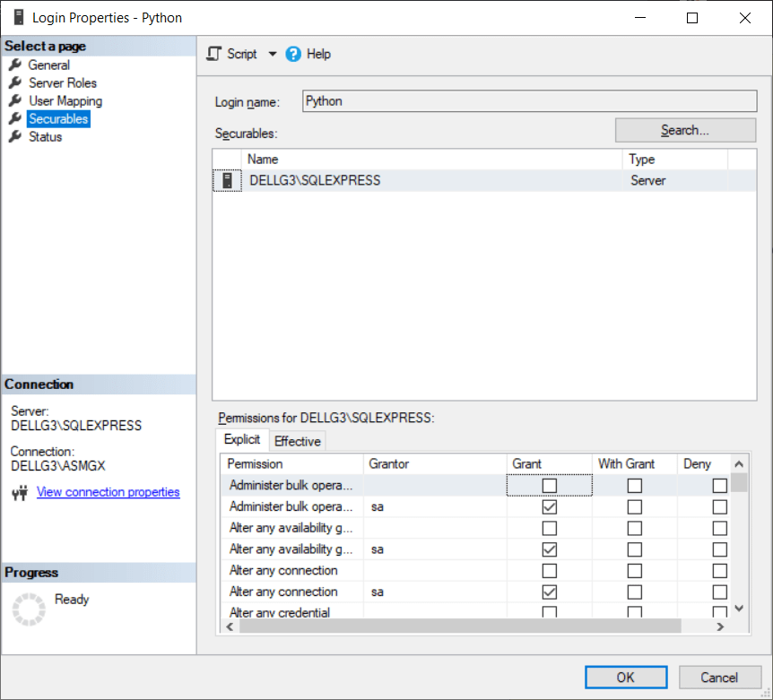Click the server icon beside DELLG3\SQLEXPRESS
The width and height of the screenshot is (773, 700).
click(227, 179)
